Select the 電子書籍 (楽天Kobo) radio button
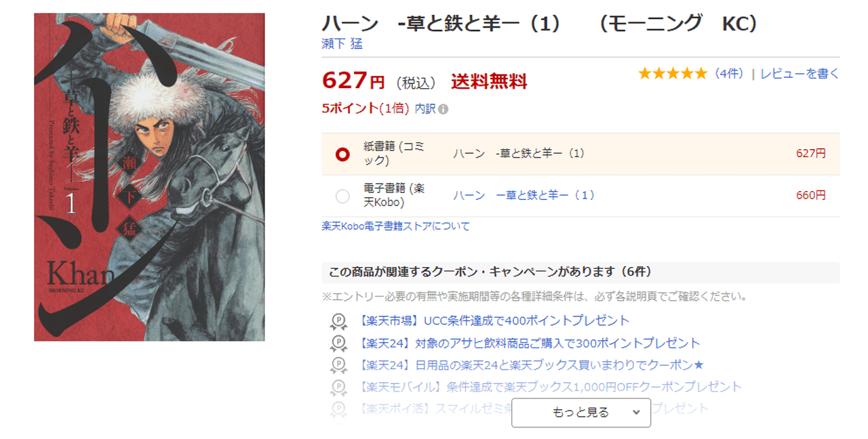Image resolution: width=868 pixels, height=439 pixels. tap(342, 196)
